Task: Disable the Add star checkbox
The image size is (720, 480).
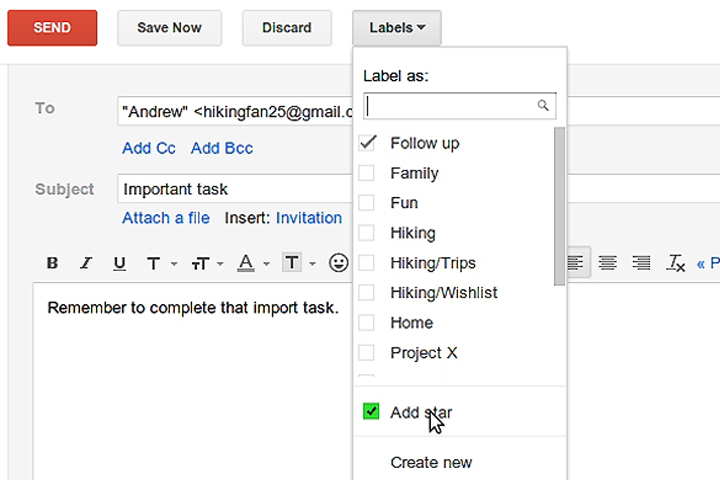Action: tap(371, 411)
